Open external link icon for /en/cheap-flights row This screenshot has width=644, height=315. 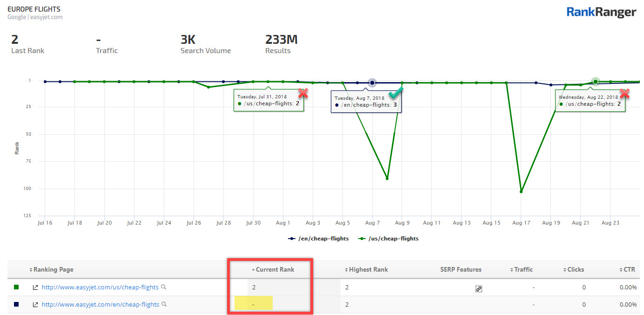coord(35,305)
